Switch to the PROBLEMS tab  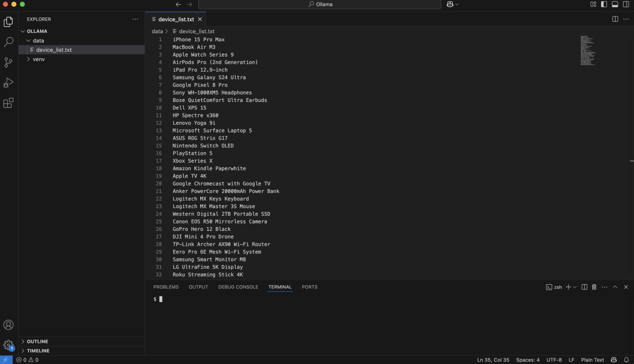pyautogui.click(x=166, y=287)
